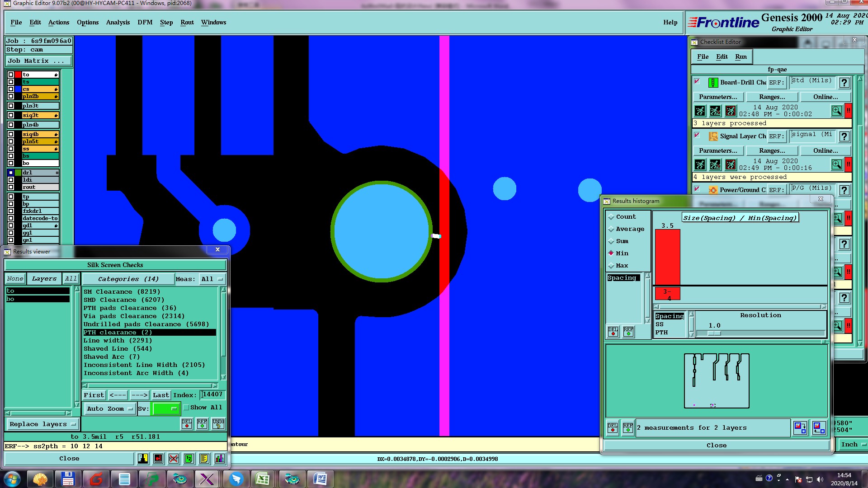Open the Meas All dropdown

click(212, 279)
